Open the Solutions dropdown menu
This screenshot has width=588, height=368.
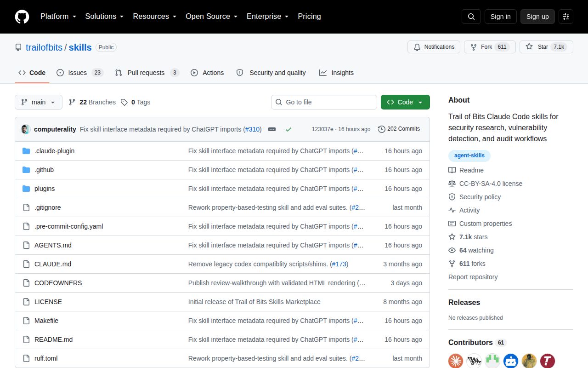tap(105, 17)
